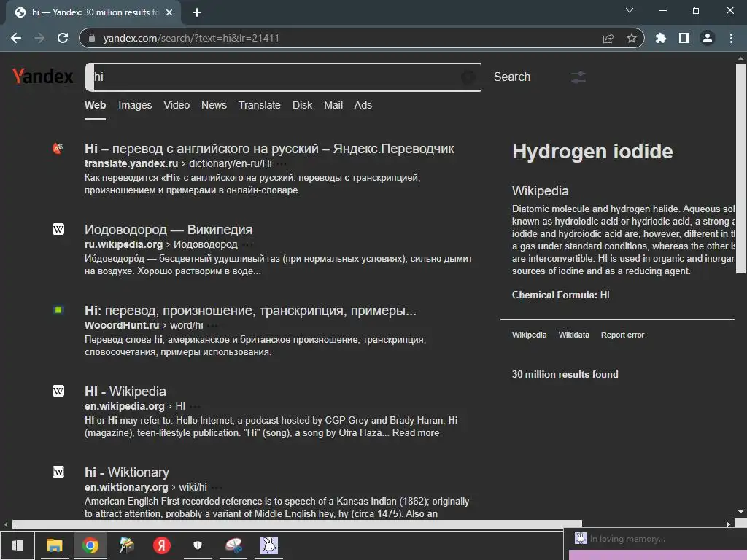Open the 'Иодоводород — Википедия' result
The image size is (747, 560).
click(x=169, y=230)
